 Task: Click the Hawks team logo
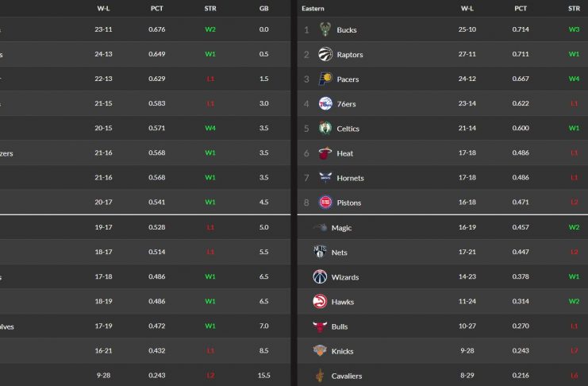[x=320, y=302]
